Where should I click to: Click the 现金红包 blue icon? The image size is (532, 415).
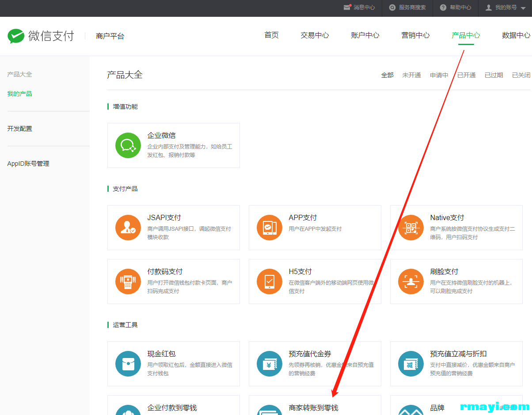128,363
